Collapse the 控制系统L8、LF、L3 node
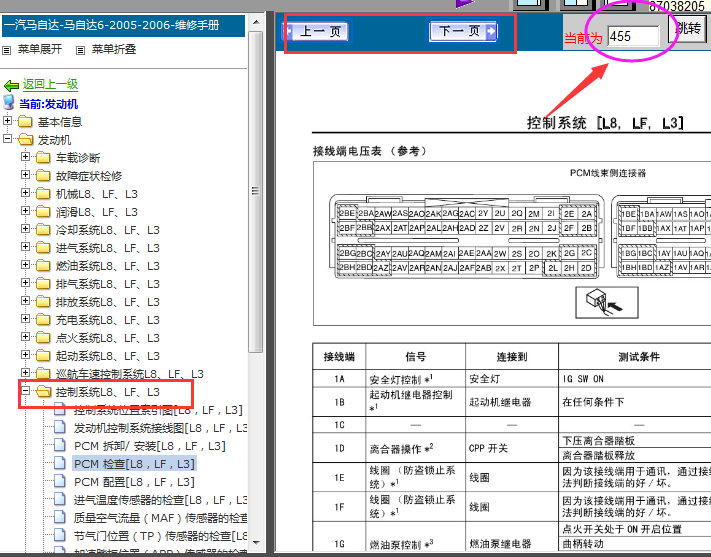The width and height of the screenshot is (711, 557). click(25, 391)
